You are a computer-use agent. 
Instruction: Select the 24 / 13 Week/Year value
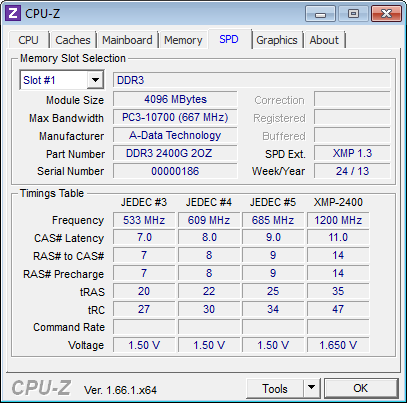point(352,171)
